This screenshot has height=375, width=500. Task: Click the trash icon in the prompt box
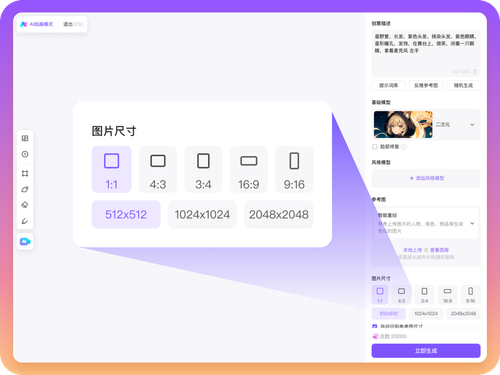475,72
